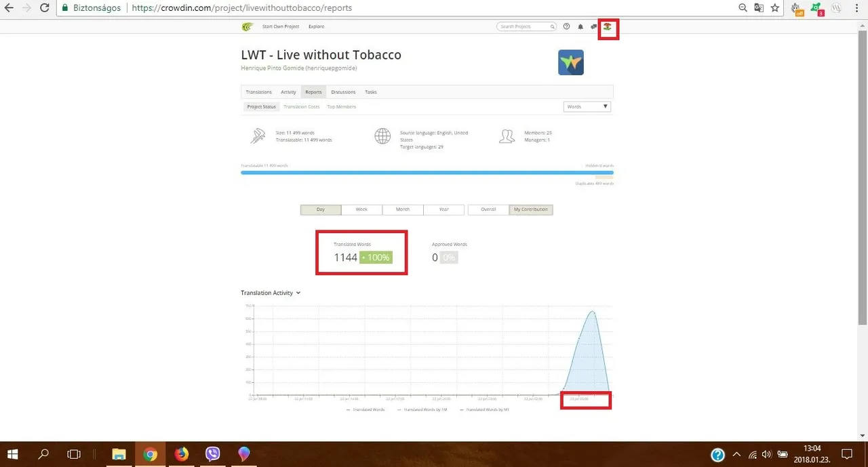Open the messages chat icon
The image size is (868, 467).
[594, 26]
